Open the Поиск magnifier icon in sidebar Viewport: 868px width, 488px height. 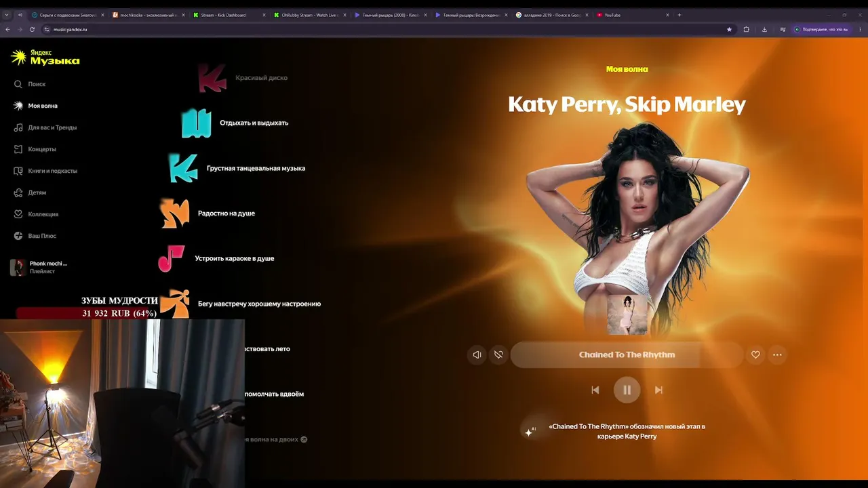18,84
